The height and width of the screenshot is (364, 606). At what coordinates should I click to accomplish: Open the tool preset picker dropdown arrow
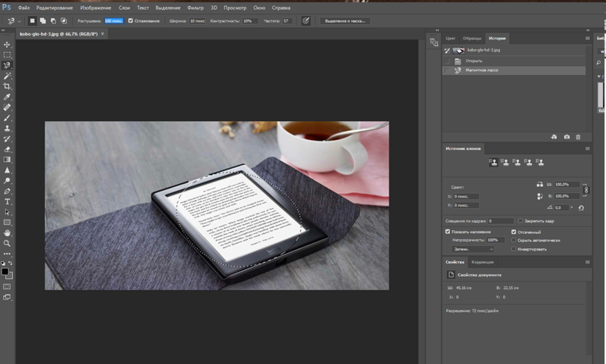pyautogui.click(x=20, y=20)
